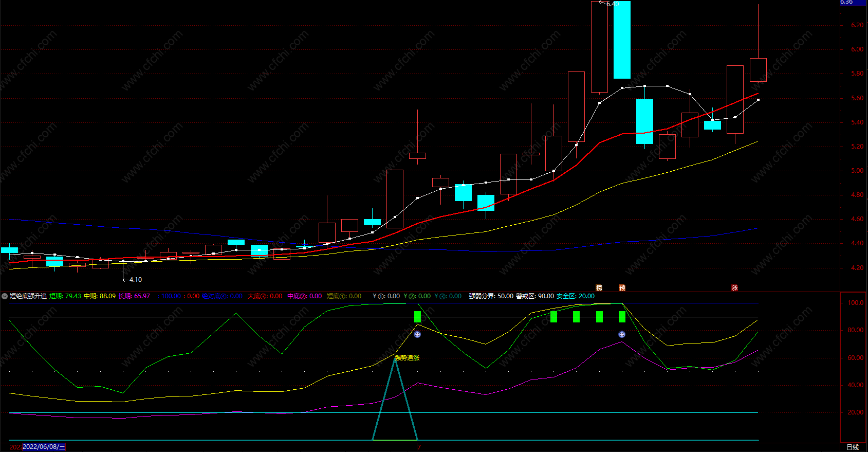The width and height of the screenshot is (868, 452).
Task: Click the 涨 event marker icon
Action: (734, 288)
